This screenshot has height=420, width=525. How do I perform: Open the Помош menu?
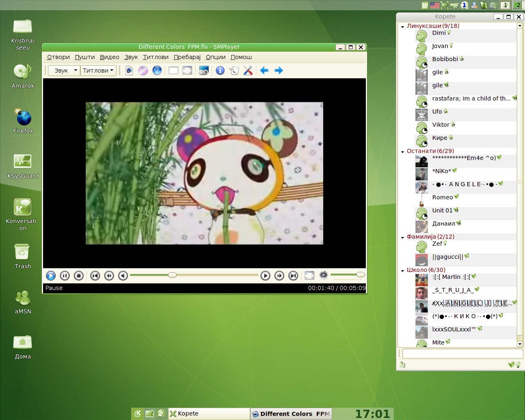(241, 57)
